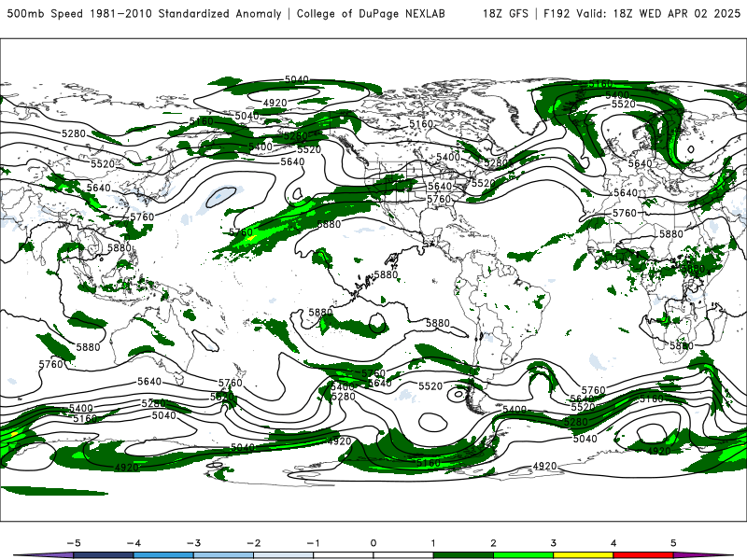Click the '4' colorbar tick label
Screen dimensions: 747x560
[x=613, y=543]
